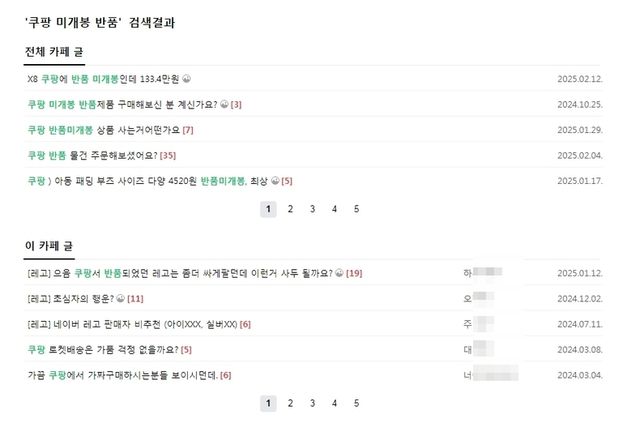This screenshot has width=640, height=423.
Task: Click the author name starting with '너'
Action: pyautogui.click(x=468, y=375)
